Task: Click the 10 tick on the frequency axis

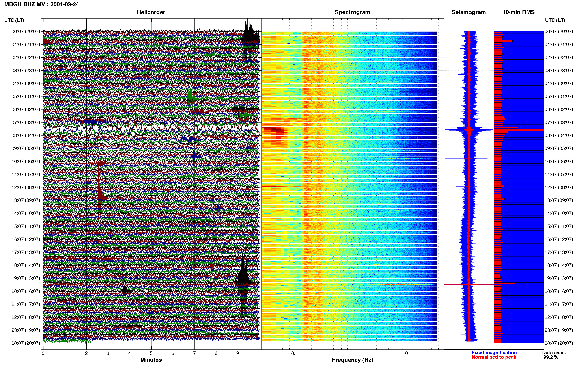Action: (405, 353)
